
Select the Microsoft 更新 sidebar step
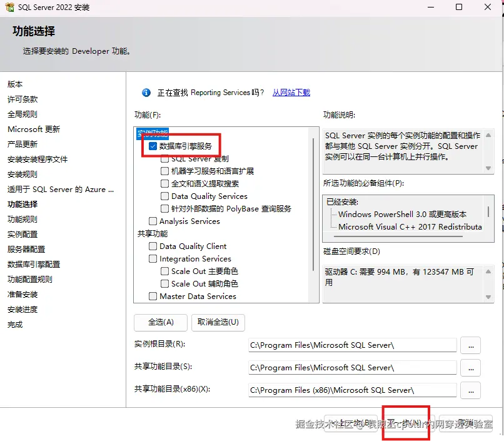[34, 129]
